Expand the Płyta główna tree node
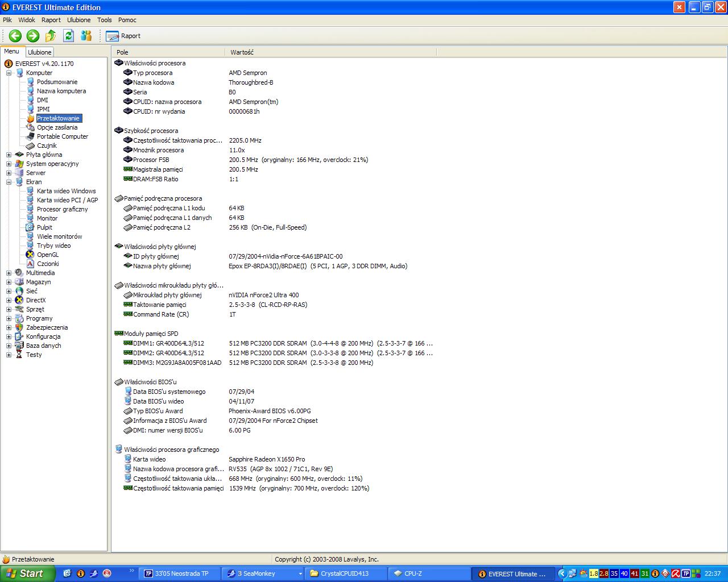The image size is (728, 582). 9,155
